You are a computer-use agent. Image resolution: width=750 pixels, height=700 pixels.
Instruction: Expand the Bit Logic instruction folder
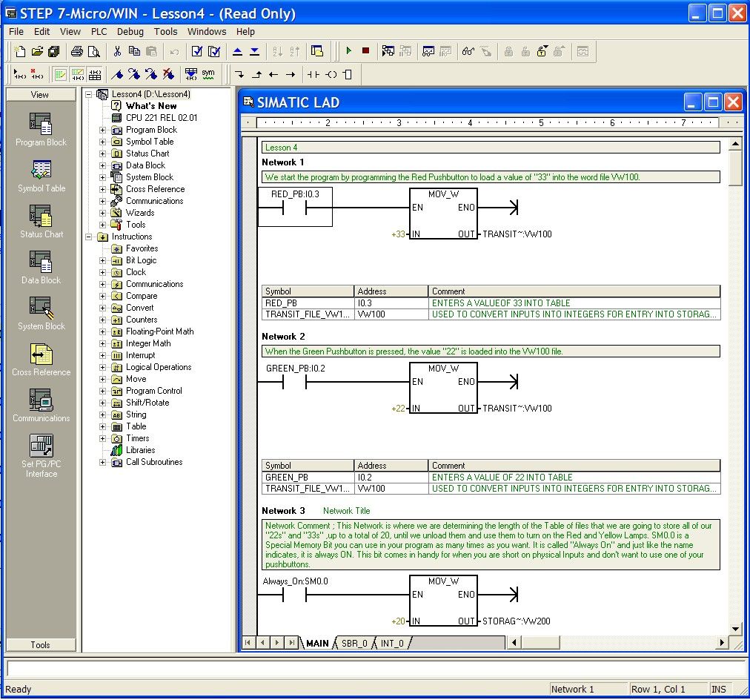[x=103, y=260]
